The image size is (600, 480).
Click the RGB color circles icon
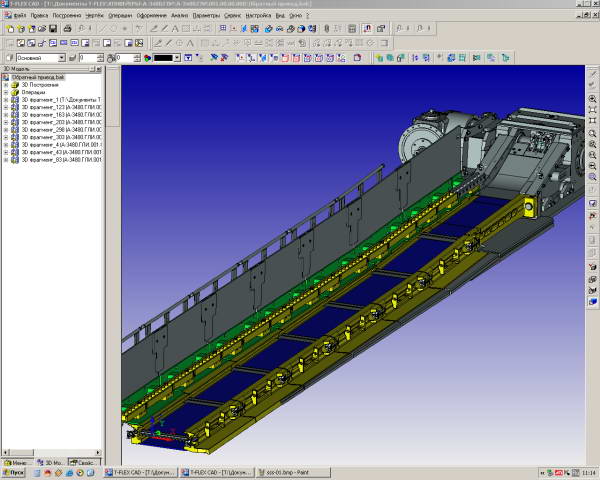click(x=148, y=58)
